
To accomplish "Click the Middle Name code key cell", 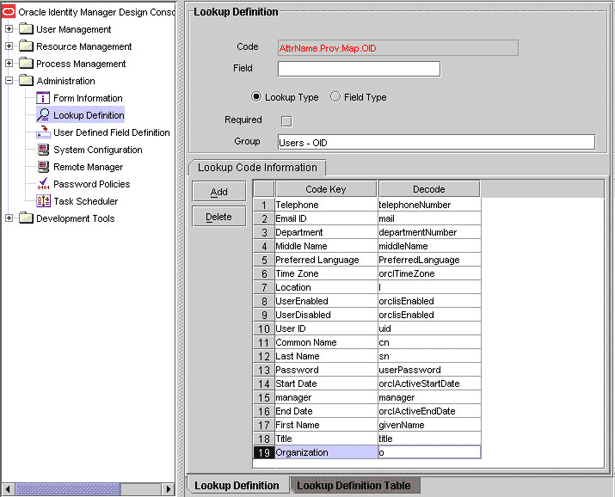I will click(326, 246).
